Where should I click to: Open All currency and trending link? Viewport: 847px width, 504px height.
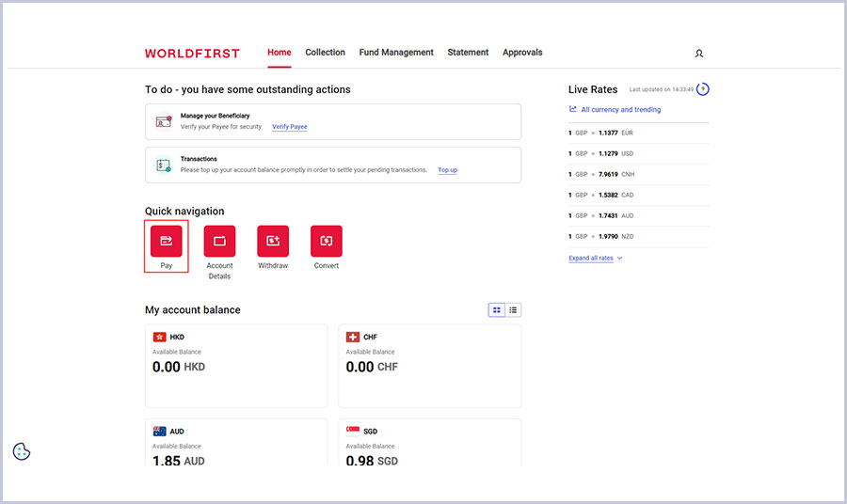(x=620, y=110)
